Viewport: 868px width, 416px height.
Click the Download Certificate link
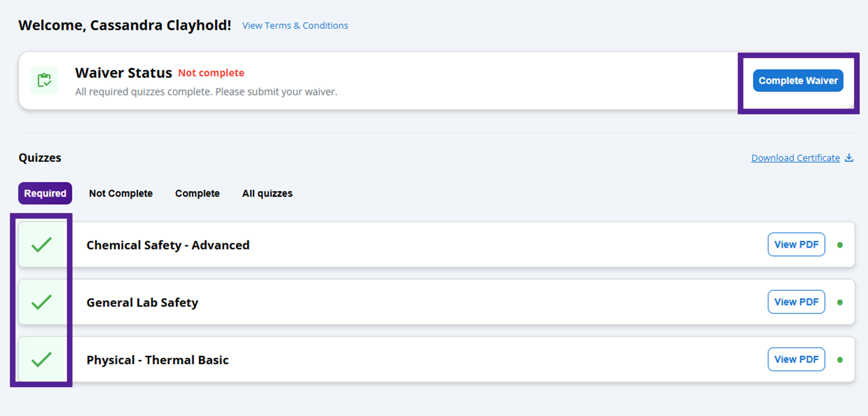coord(795,158)
